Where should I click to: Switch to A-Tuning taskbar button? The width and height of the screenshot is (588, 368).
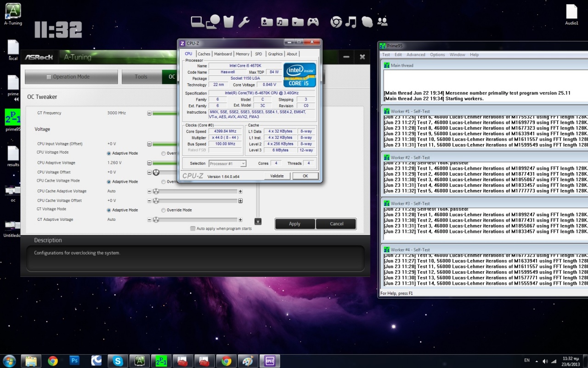pyautogui.click(x=140, y=361)
